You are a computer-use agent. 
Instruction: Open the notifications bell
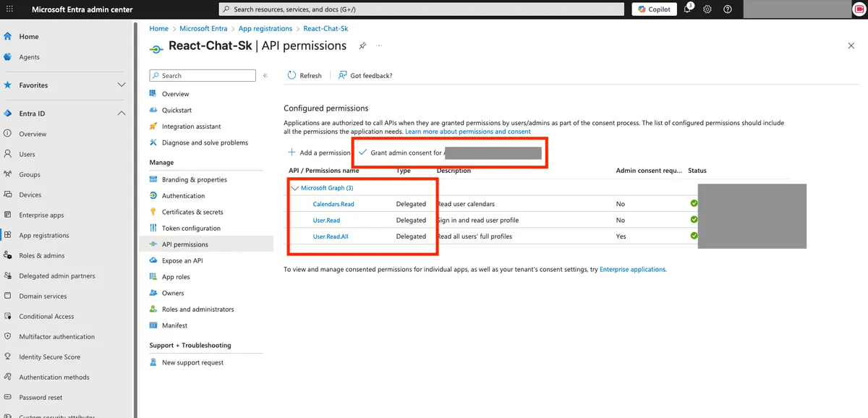click(x=686, y=9)
